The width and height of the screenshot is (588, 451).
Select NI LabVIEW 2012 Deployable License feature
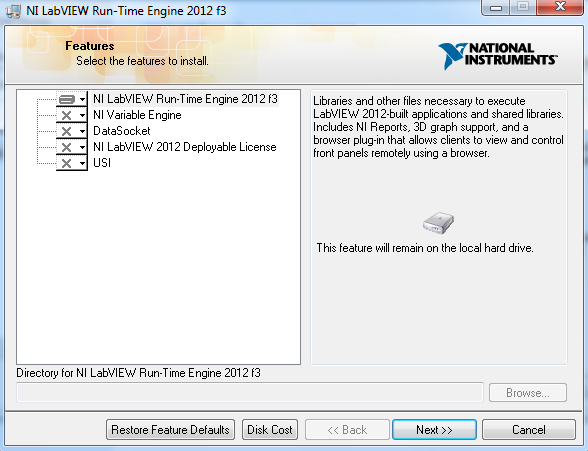tap(184, 147)
